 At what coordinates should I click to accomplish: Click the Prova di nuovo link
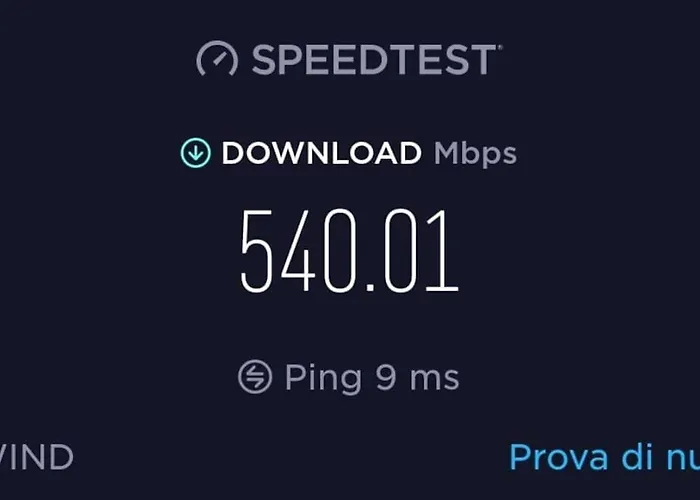point(604,457)
